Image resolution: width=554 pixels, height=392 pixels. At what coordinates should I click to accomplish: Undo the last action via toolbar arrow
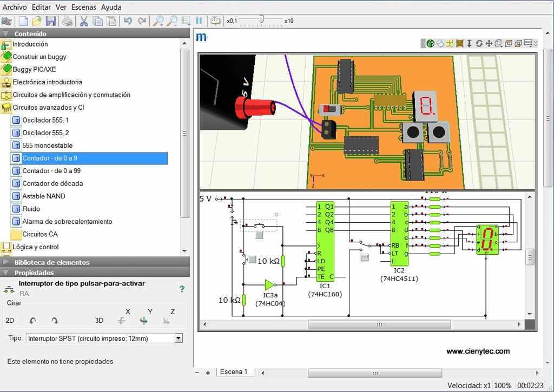pos(128,21)
